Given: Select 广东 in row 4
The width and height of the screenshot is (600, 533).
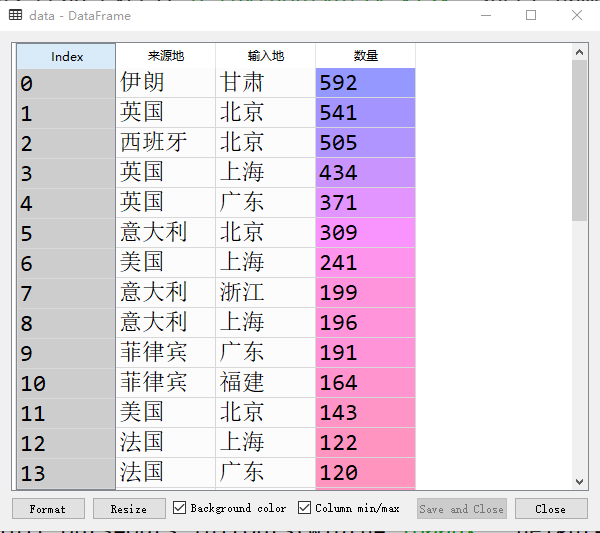Looking at the screenshot, I should [266, 202].
